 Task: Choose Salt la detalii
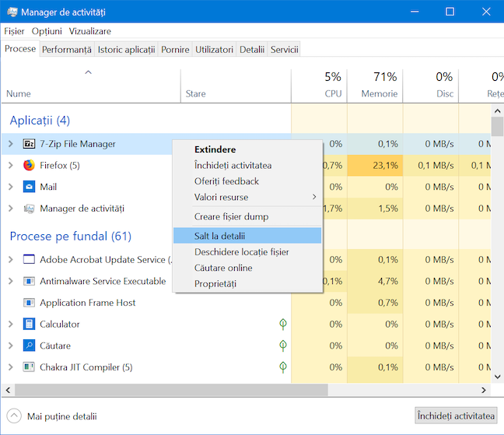pos(247,236)
